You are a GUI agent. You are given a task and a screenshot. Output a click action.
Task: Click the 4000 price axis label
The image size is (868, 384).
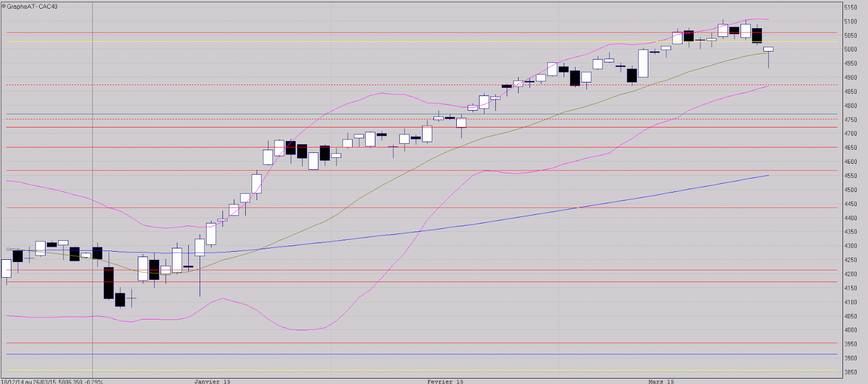pyautogui.click(x=850, y=330)
